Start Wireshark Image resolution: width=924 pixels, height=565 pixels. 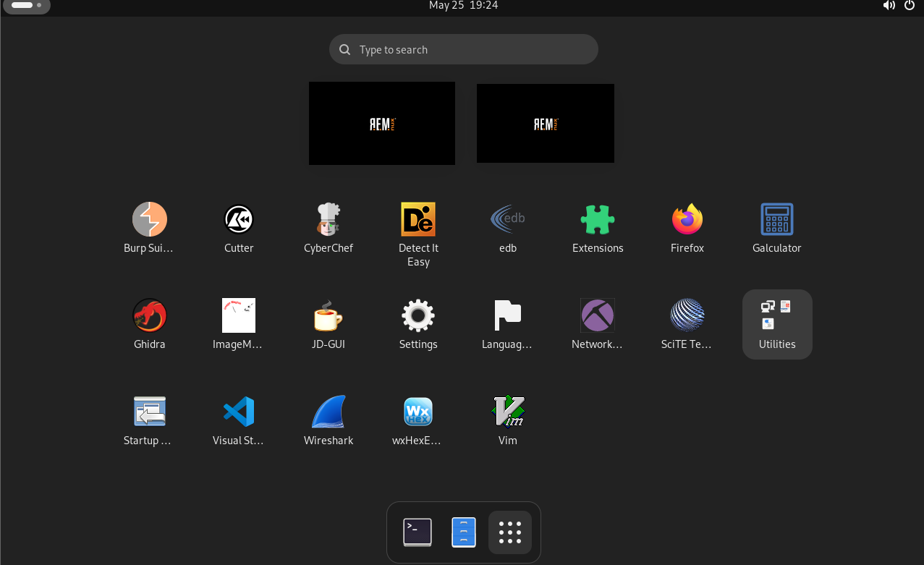pos(329,421)
